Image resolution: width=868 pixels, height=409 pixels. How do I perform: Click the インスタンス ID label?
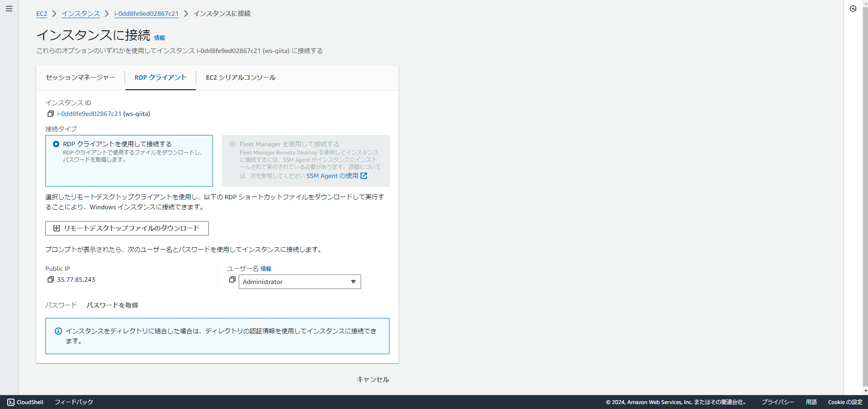[68, 103]
